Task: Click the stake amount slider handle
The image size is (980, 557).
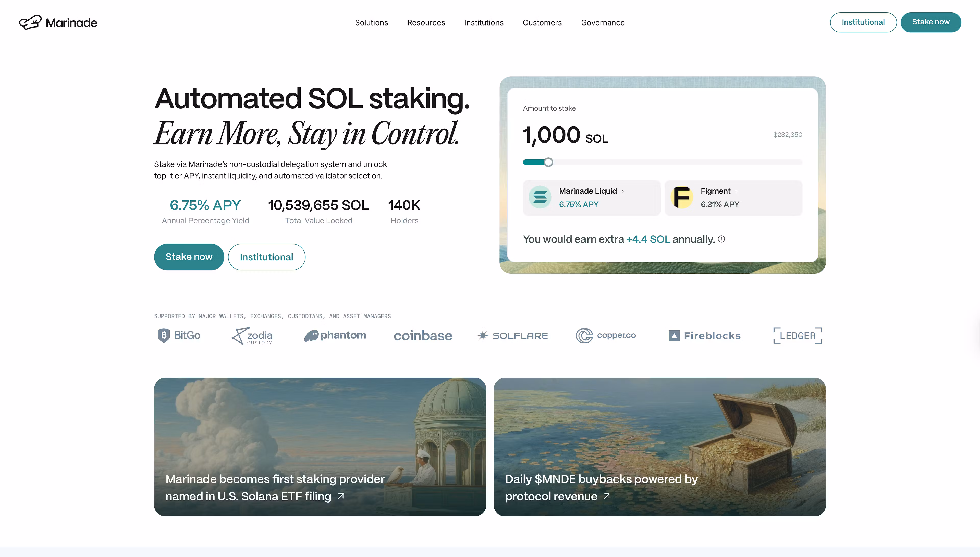Action: click(549, 162)
